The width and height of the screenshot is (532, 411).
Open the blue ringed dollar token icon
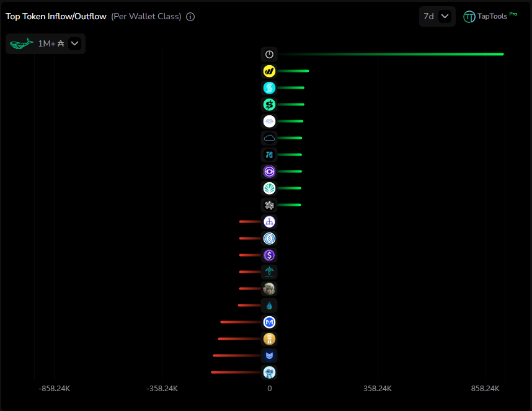coord(269,239)
